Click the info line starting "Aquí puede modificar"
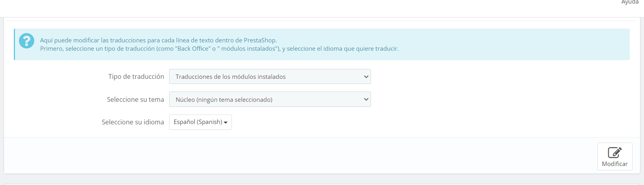644x185 pixels. point(158,40)
